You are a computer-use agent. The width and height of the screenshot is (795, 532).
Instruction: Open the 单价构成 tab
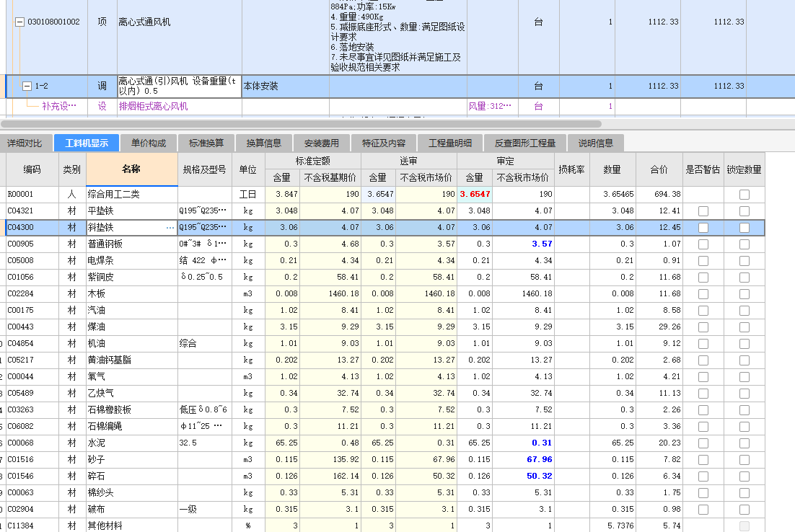149,143
